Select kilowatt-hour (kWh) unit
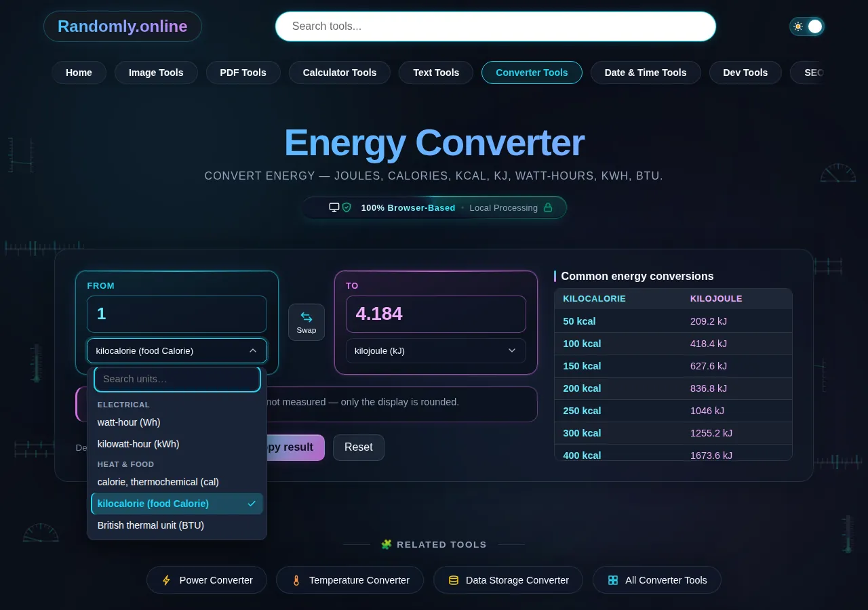 click(177, 444)
